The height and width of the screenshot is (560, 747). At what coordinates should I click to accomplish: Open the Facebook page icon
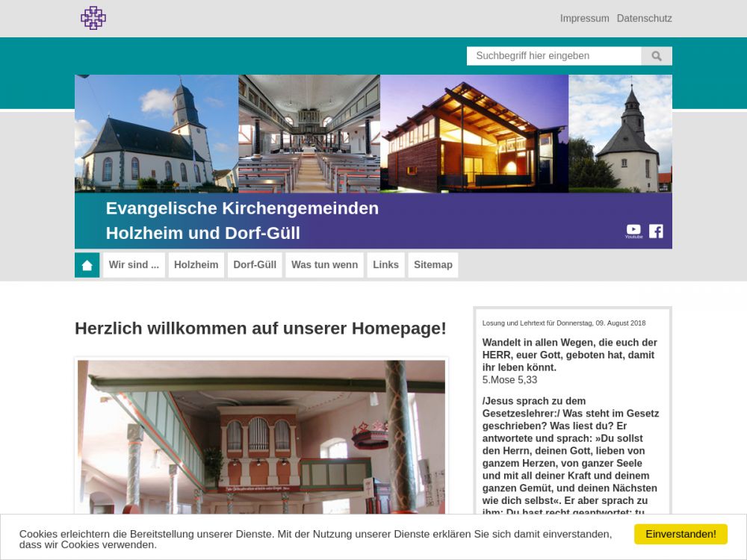coord(656,231)
